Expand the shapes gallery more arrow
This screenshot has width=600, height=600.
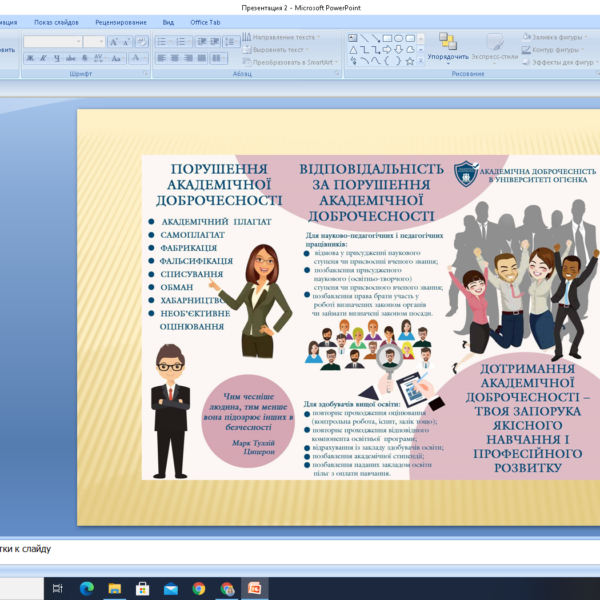click(x=422, y=61)
